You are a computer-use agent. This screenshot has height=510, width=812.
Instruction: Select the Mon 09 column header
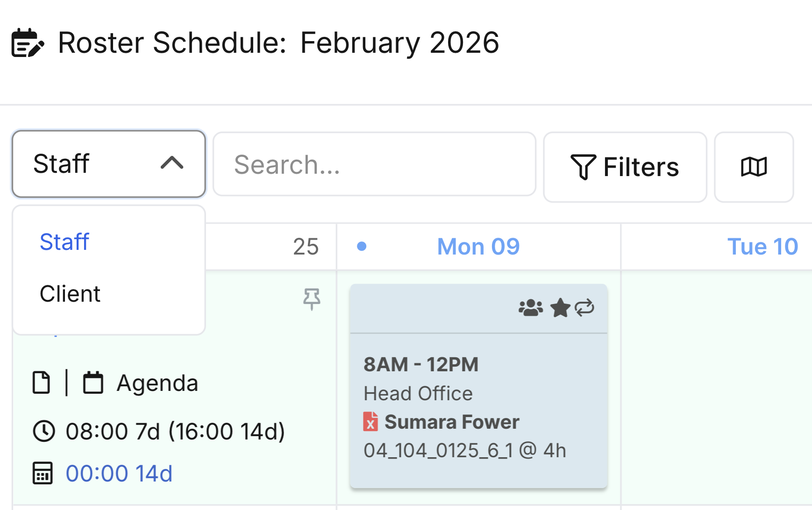(478, 247)
